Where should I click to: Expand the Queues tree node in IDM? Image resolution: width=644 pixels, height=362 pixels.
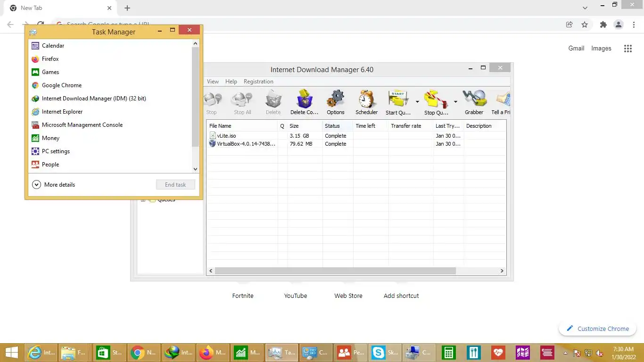point(143,200)
